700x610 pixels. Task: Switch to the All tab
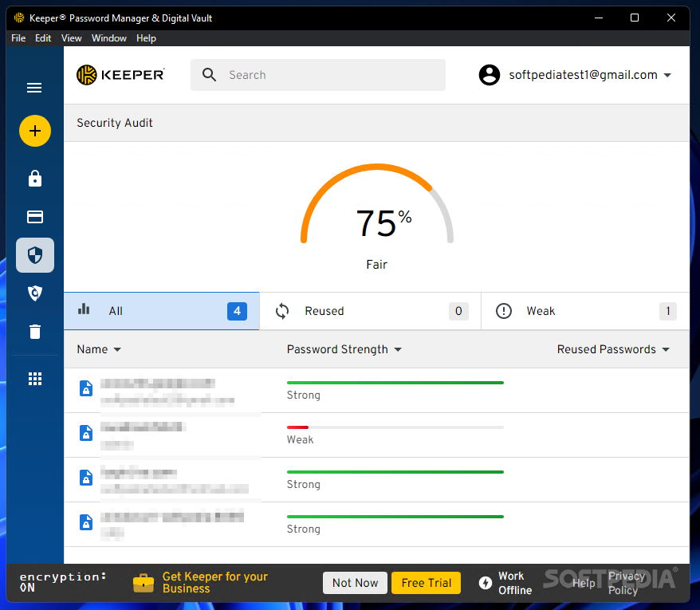click(162, 311)
